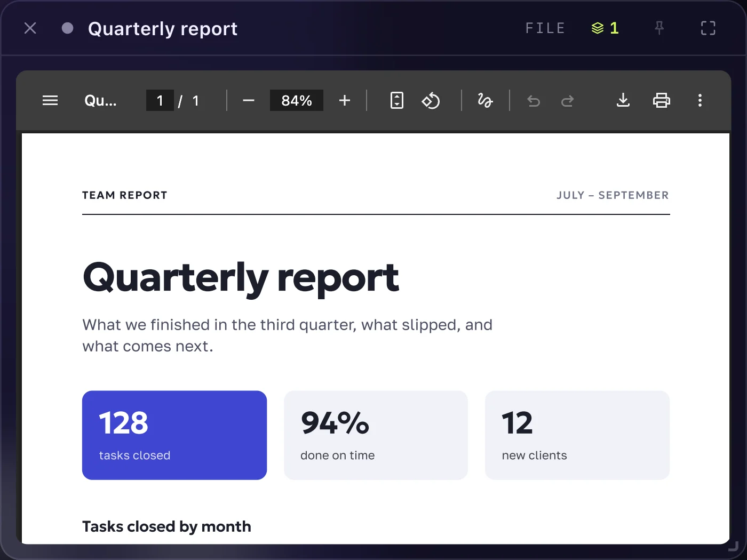This screenshot has width=747, height=560.
Task: Redo the annotation
Action: [567, 100]
